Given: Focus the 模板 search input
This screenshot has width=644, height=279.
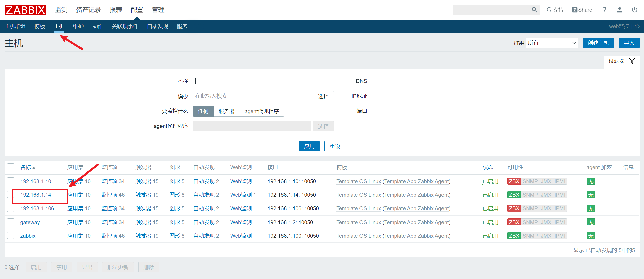Looking at the screenshot, I should click(x=252, y=96).
